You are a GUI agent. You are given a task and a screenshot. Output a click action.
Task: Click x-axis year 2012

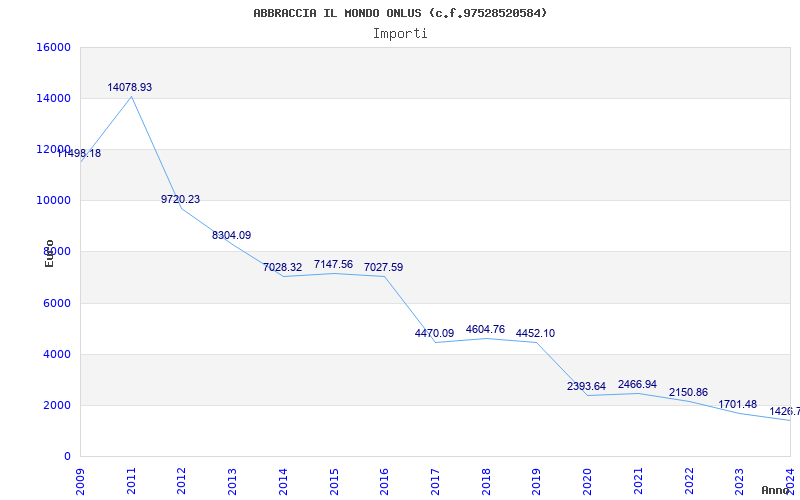(181, 482)
